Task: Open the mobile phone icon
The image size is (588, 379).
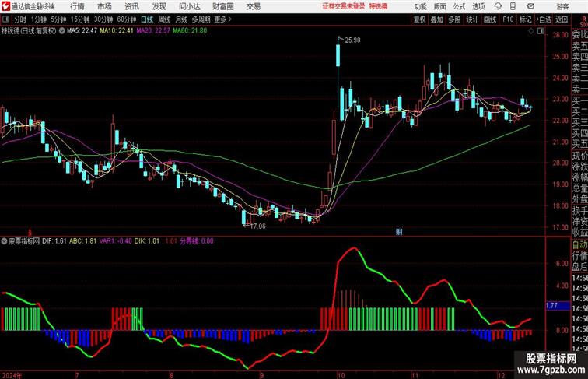Action: coord(513,6)
